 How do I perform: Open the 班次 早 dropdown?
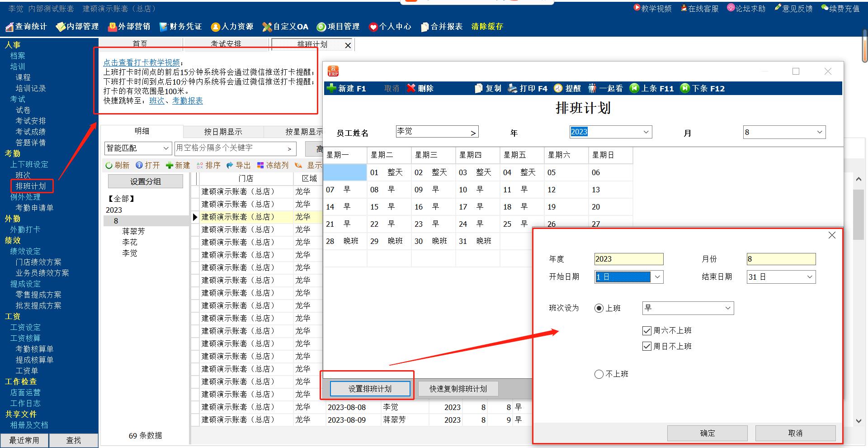coord(728,308)
